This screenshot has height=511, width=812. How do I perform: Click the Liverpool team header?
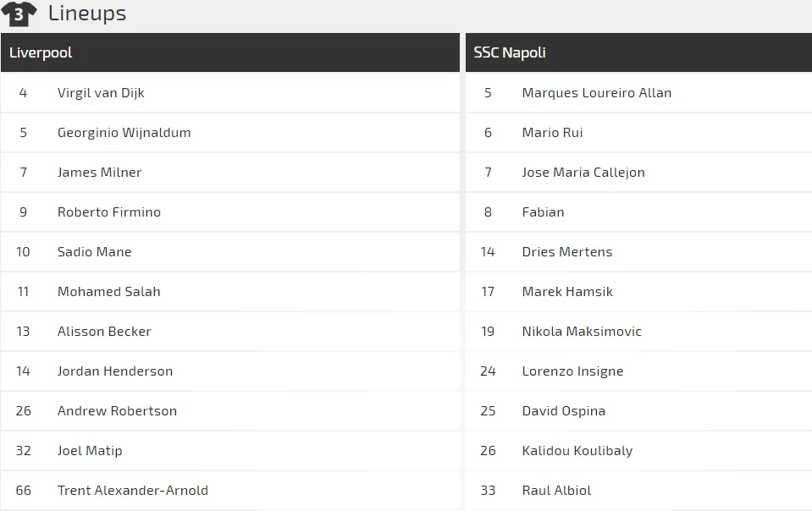point(41,52)
